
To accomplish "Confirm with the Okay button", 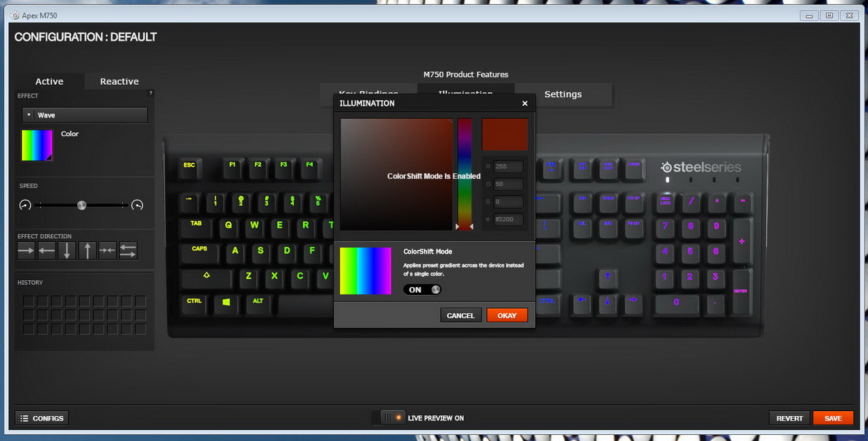I will pos(507,315).
